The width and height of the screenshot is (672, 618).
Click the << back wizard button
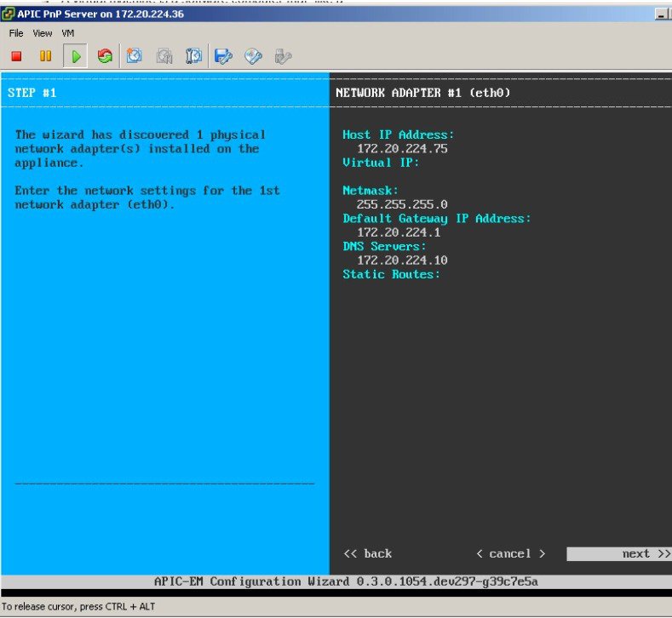point(368,554)
